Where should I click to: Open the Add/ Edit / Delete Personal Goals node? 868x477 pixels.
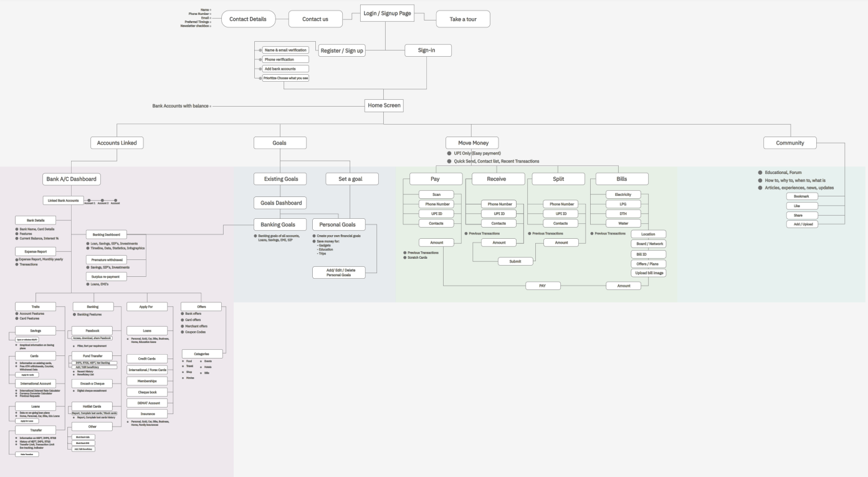tap(338, 272)
